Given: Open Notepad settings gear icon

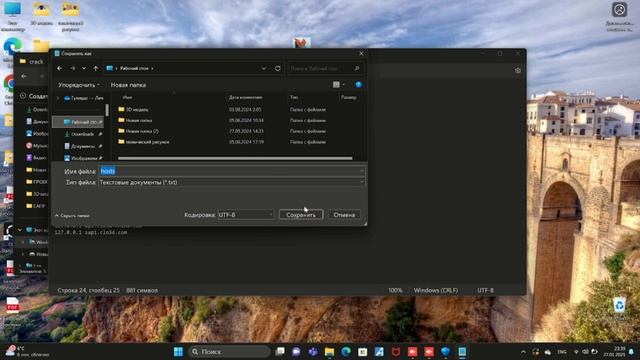Looking at the screenshot, I should tap(518, 70).
